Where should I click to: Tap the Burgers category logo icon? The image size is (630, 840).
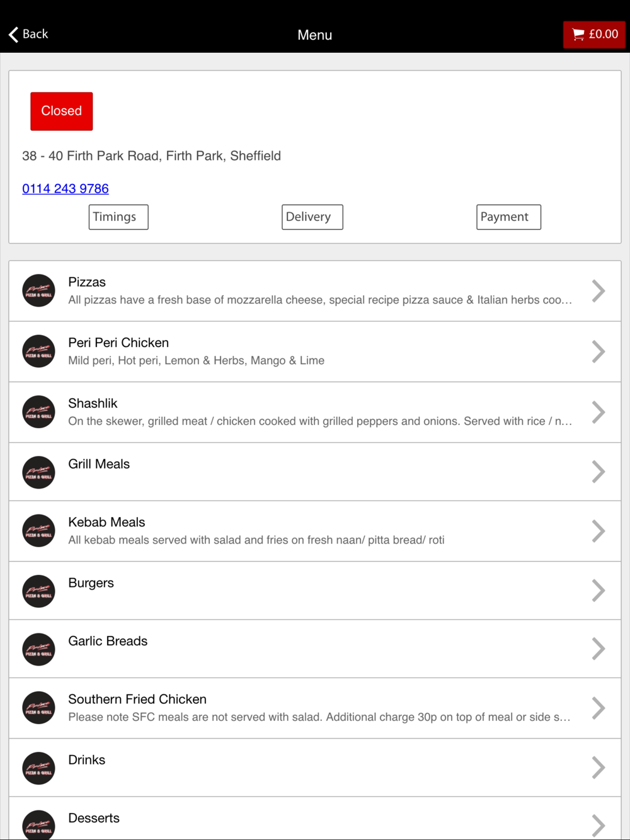[x=38, y=591]
